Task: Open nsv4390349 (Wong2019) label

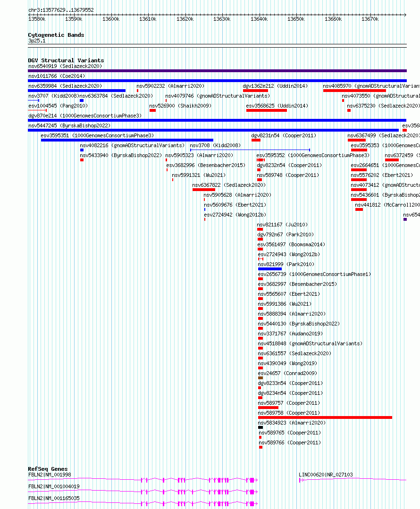Action: [287, 363]
